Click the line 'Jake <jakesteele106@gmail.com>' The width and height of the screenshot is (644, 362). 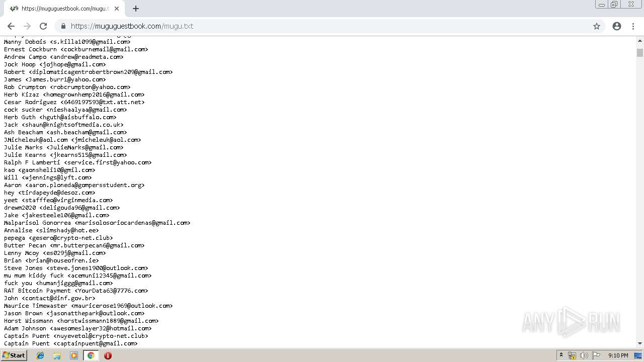[x=56, y=215]
